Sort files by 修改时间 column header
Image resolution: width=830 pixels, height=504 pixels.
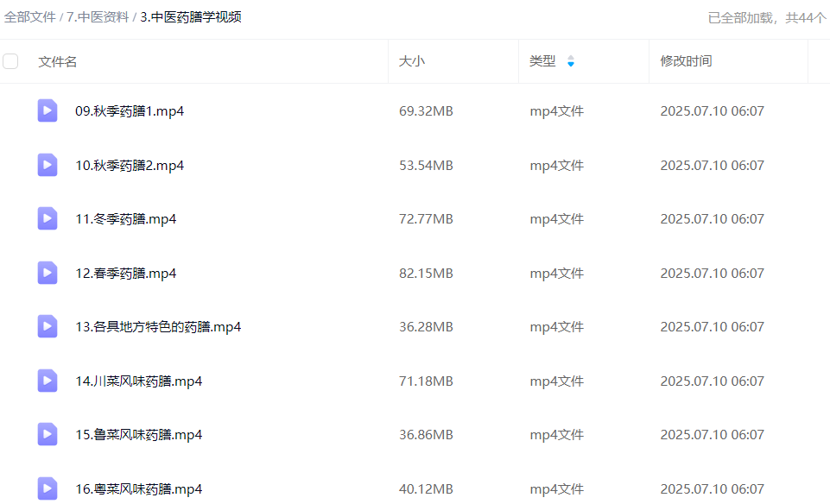click(x=686, y=61)
